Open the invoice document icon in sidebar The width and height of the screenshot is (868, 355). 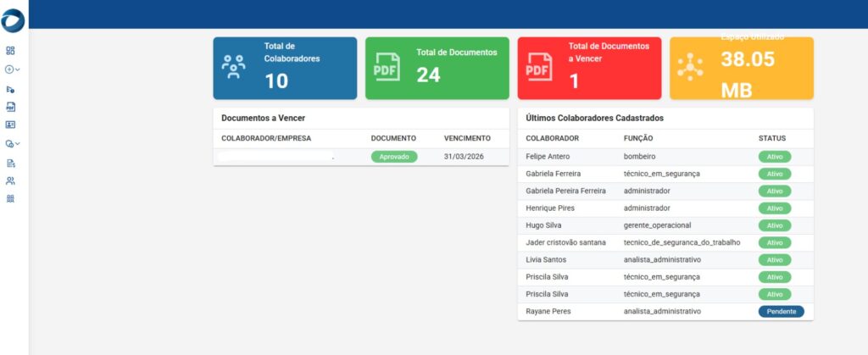click(10, 163)
